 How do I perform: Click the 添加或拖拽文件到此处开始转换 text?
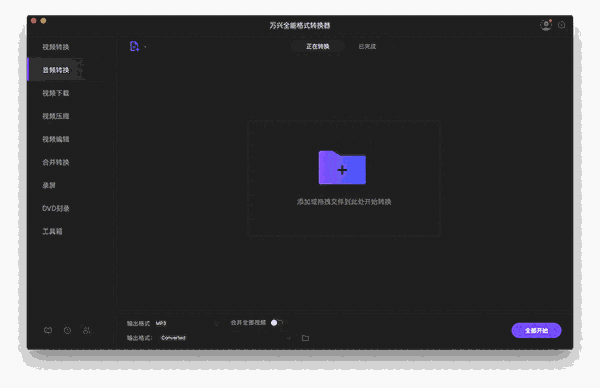[x=344, y=202]
